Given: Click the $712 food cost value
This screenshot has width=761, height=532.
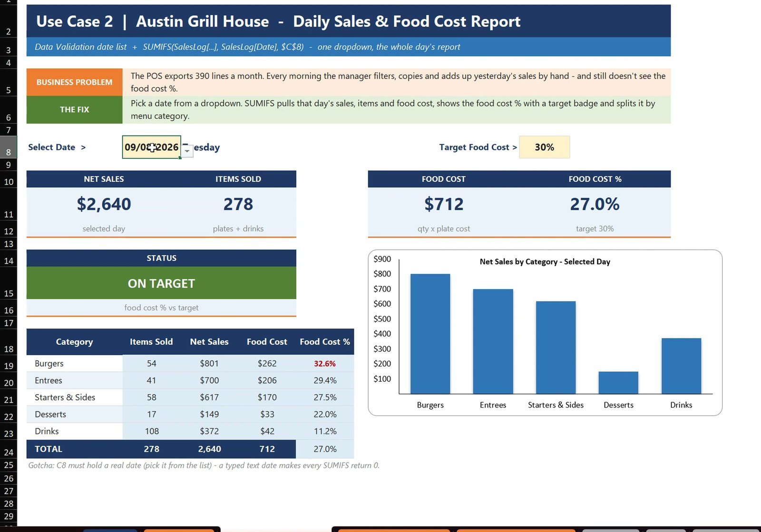Looking at the screenshot, I should 444,204.
